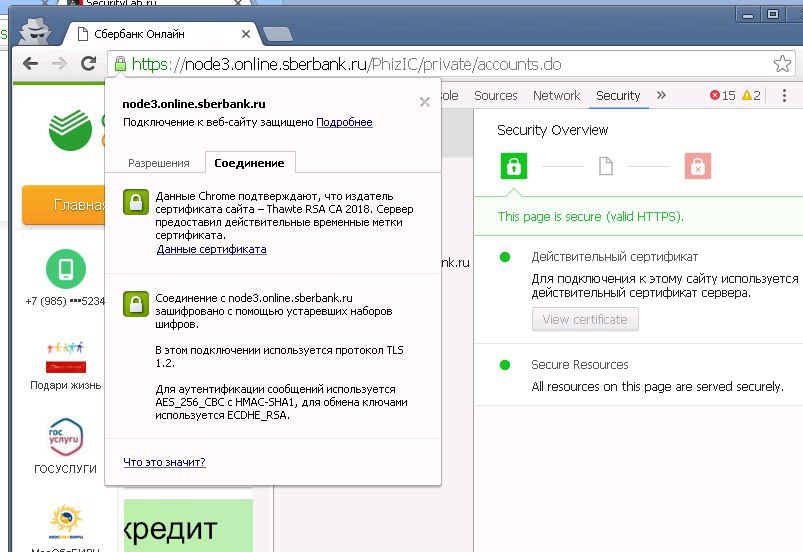The width and height of the screenshot is (803, 552).
Task: Reload the Sberbank page
Action: 89,63
